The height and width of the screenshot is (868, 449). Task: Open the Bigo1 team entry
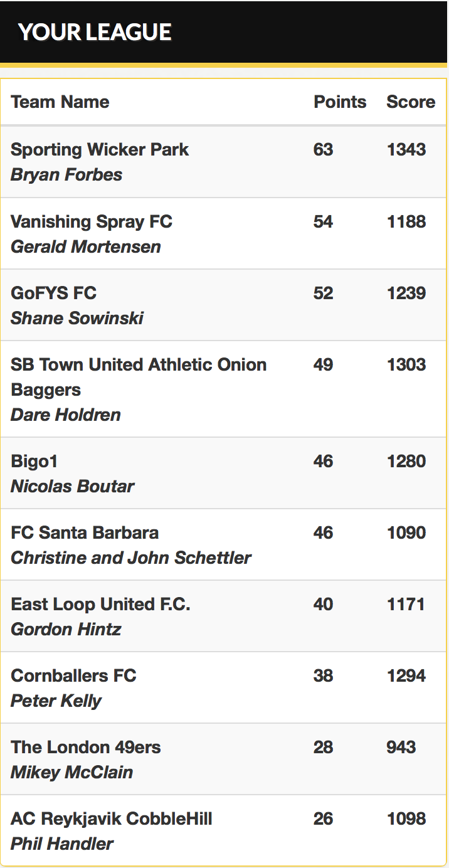point(34,462)
